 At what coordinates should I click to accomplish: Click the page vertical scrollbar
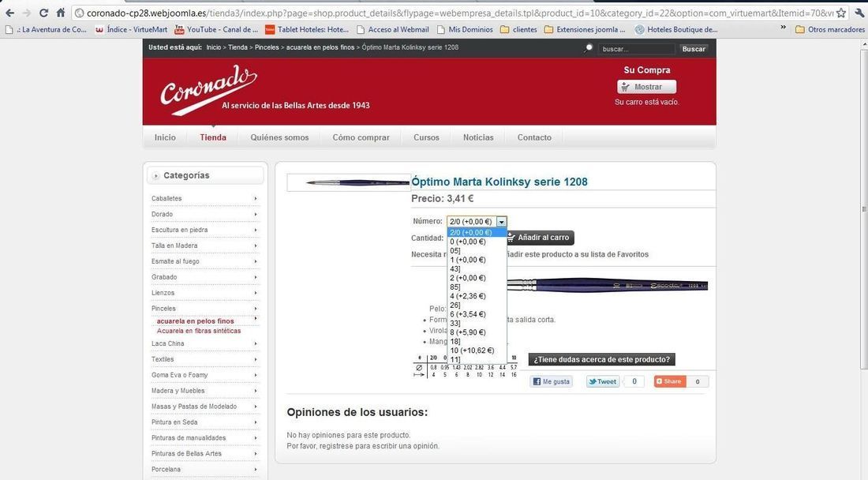click(x=863, y=210)
